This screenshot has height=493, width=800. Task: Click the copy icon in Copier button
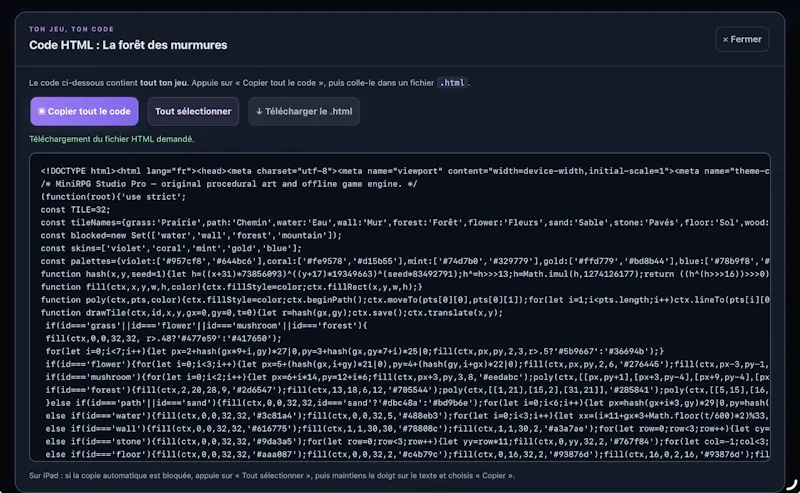tap(42, 111)
